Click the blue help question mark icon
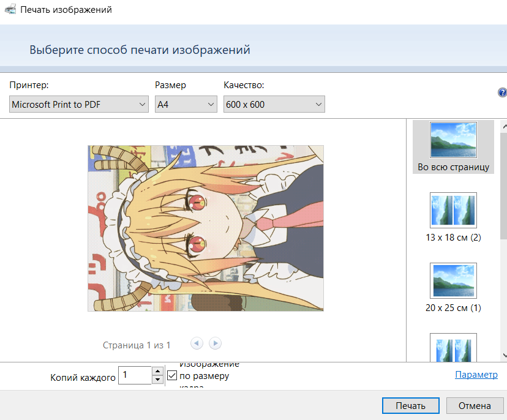This screenshot has height=420, width=507. point(503,93)
